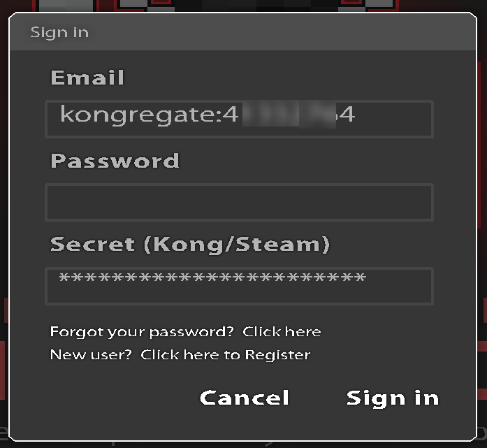Click empty area right of the asterisks
487x448 pixels.
pyautogui.click(x=399, y=286)
